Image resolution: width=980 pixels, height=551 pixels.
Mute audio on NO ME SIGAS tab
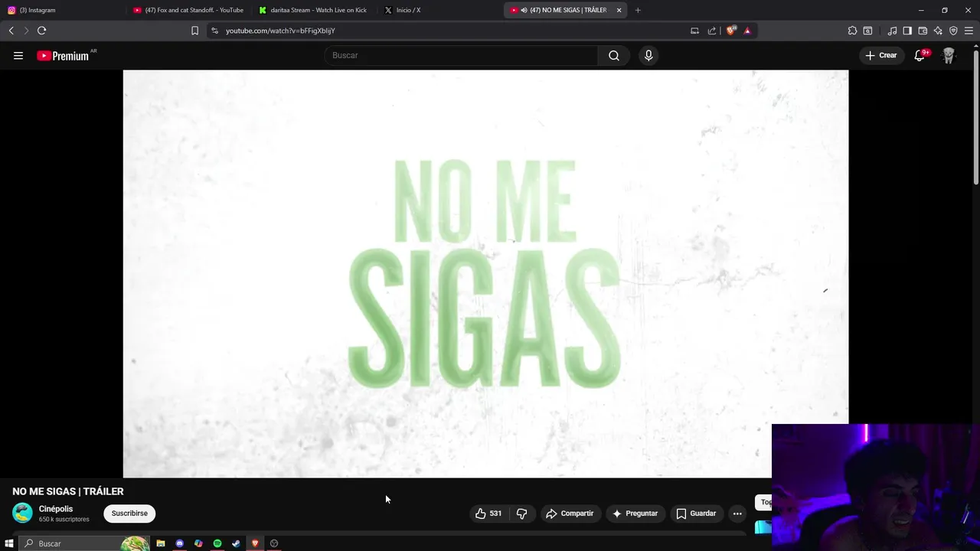pyautogui.click(x=524, y=10)
